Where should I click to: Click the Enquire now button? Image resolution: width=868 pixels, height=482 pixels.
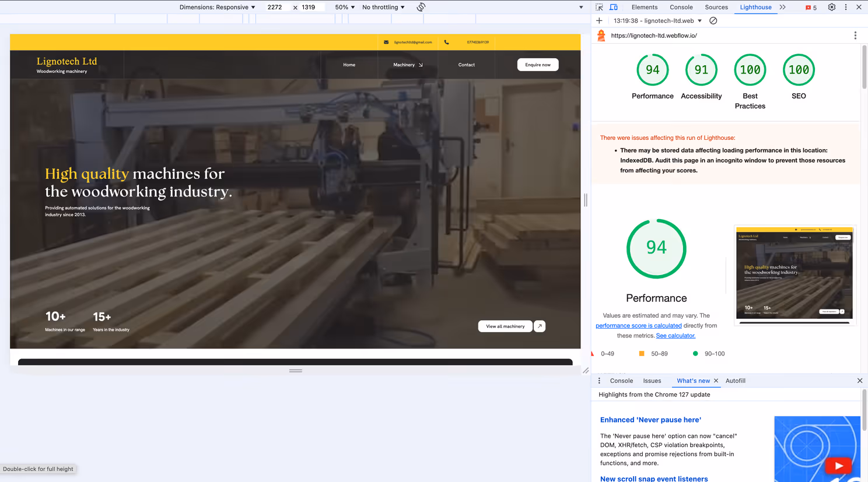tap(538, 65)
